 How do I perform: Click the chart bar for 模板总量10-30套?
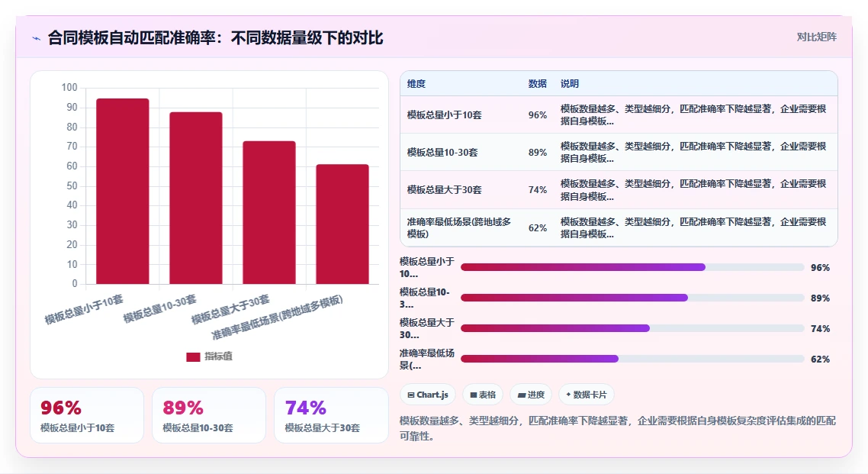click(196, 198)
